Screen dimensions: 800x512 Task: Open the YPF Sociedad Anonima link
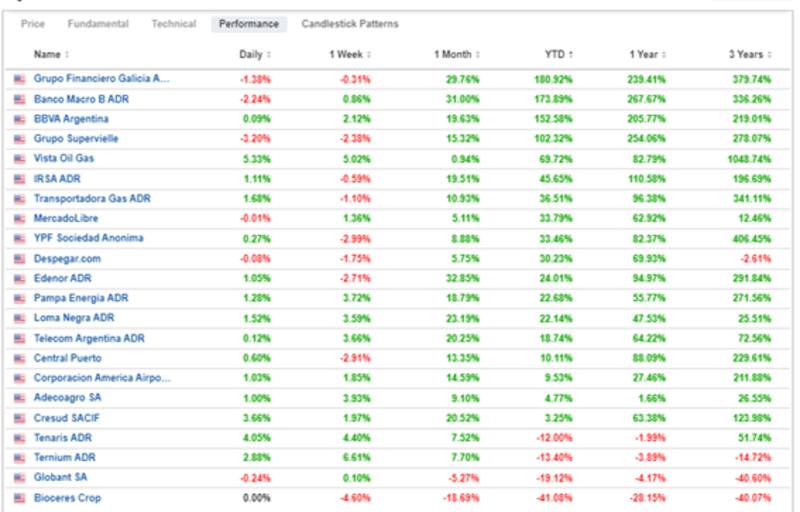tap(88, 238)
